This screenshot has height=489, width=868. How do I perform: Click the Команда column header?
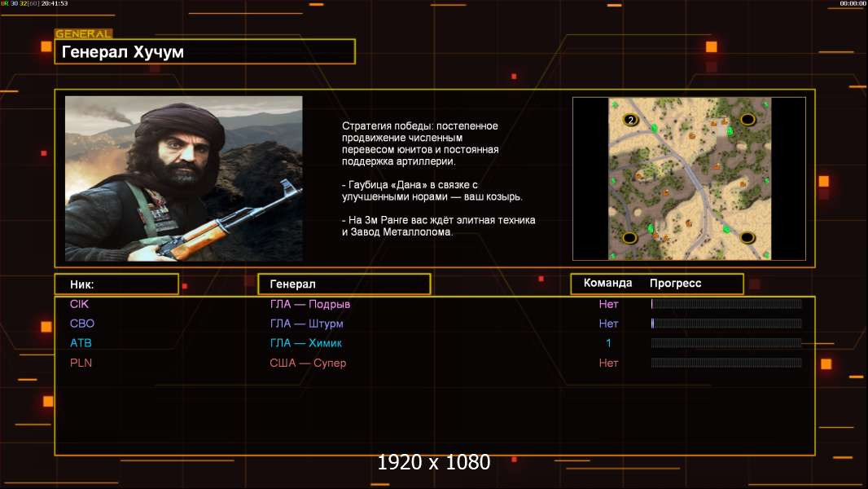click(x=607, y=284)
